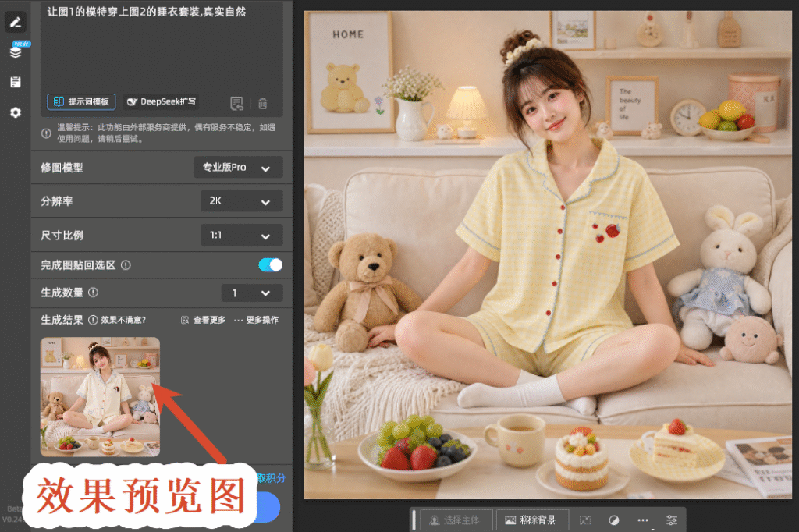The height and width of the screenshot is (532, 799).
Task: Click the 生成结果 heading
Action: coord(62,320)
